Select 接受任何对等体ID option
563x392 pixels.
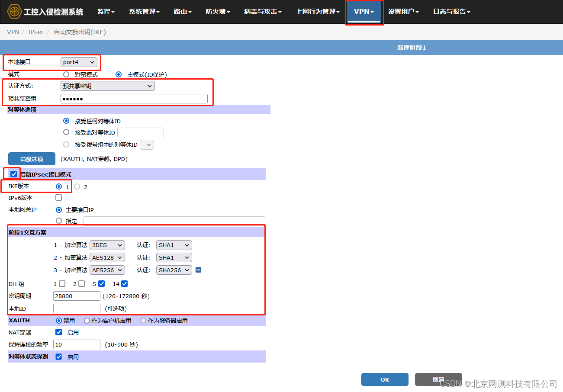pos(66,121)
